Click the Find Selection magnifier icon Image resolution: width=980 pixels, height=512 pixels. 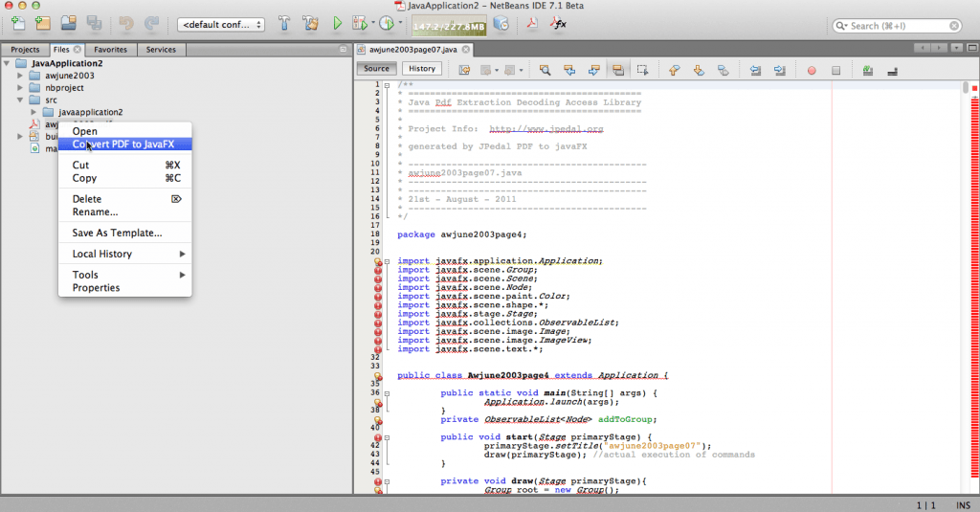pyautogui.click(x=545, y=70)
